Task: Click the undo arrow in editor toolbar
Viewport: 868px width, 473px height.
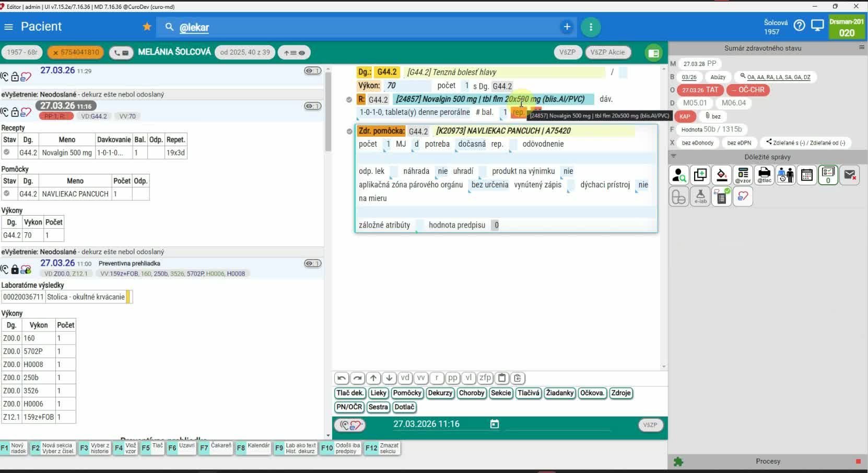Action: 342,378
